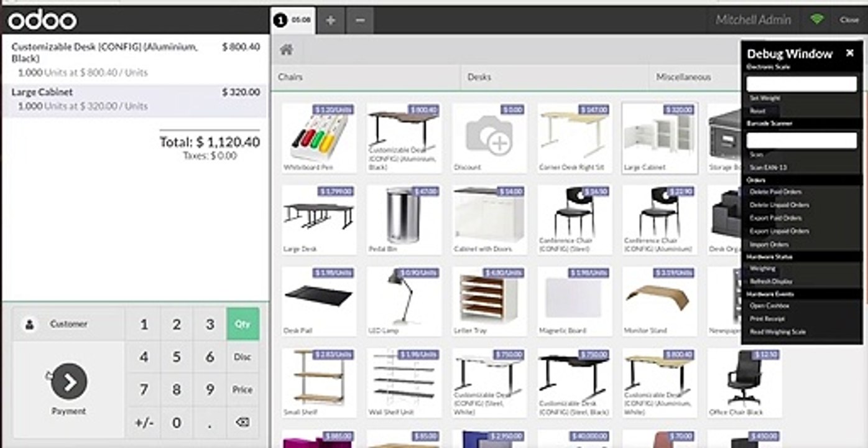Add Whiteboard Pen product
The image size is (868, 448).
319,138
